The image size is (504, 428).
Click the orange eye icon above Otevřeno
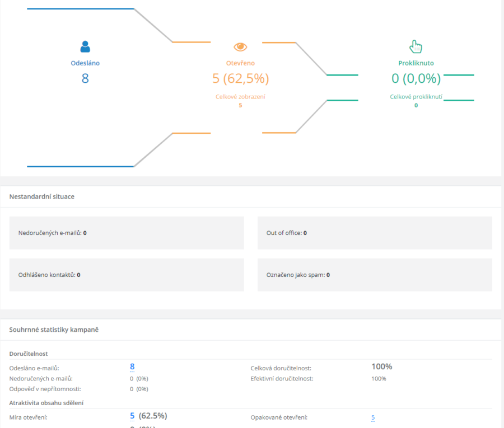pyautogui.click(x=240, y=47)
